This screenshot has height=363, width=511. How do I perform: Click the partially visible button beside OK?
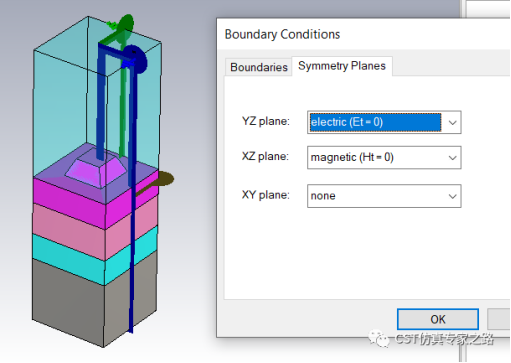499,319
